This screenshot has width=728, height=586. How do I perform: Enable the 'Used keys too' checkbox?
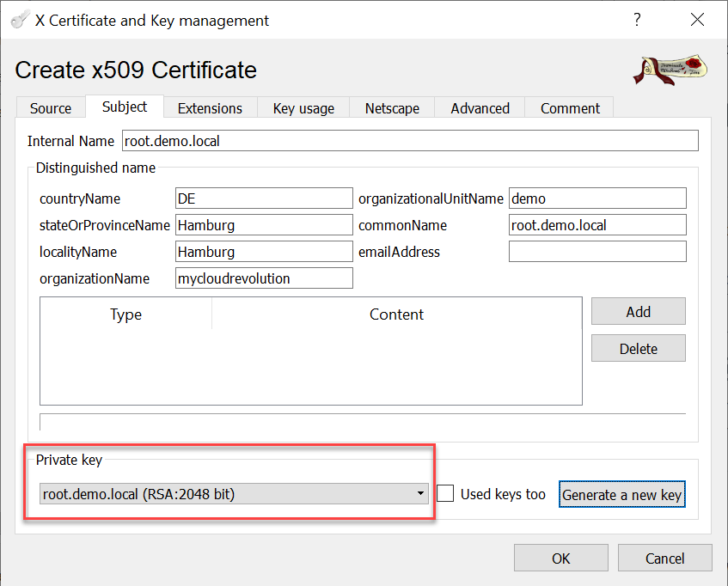(x=445, y=494)
